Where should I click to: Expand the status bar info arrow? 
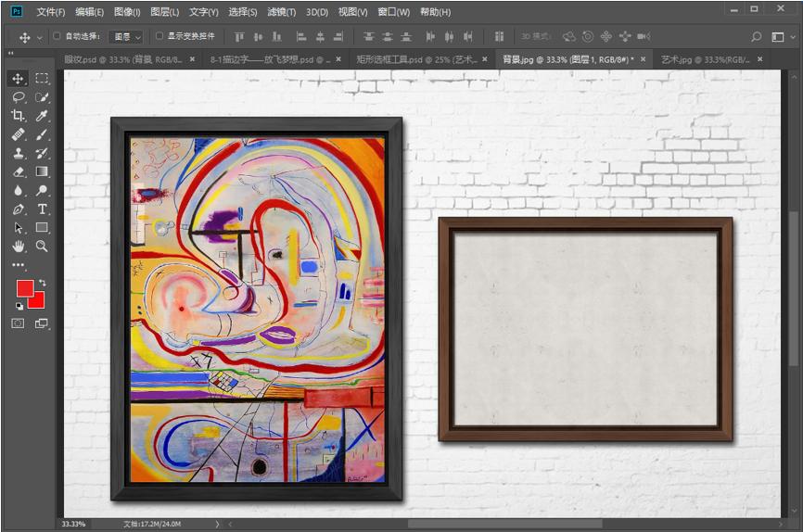coord(218,524)
